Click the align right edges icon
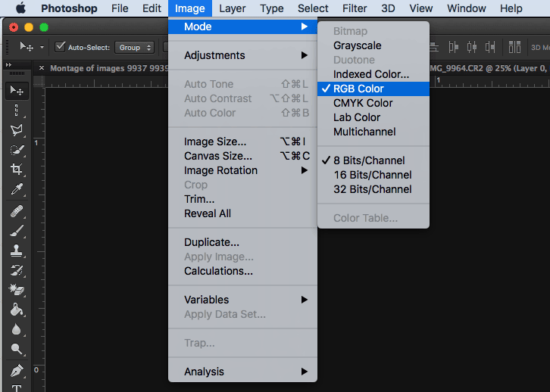 coord(490,47)
